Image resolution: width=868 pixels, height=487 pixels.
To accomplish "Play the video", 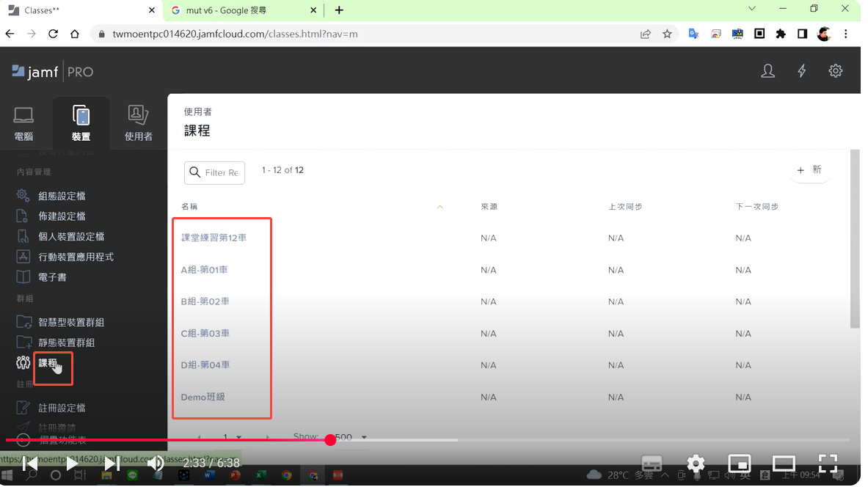I will click(72, 464).
